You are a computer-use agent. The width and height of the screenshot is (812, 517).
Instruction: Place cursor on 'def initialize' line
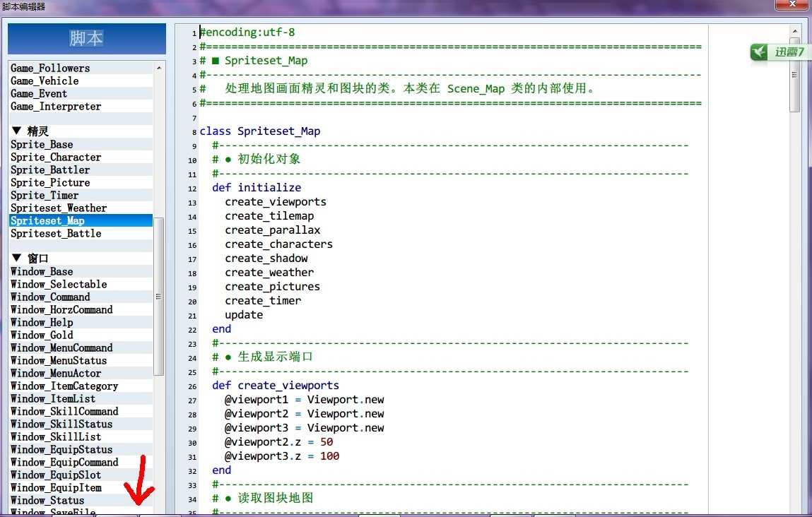[x=257, y=187]
